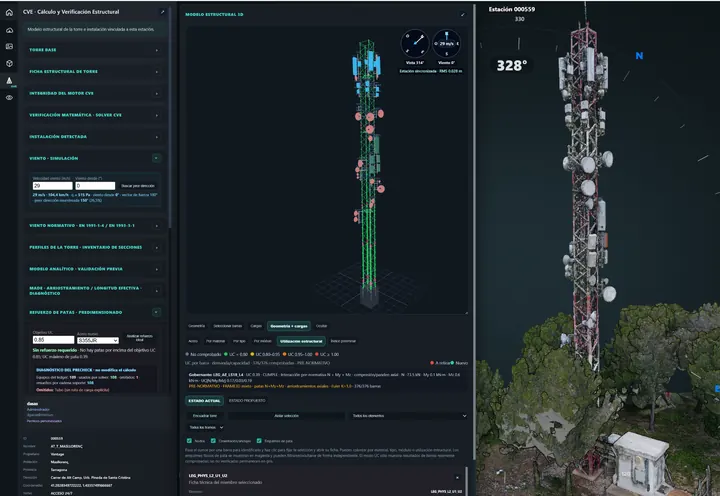Expand VERIFICACIÓN MATEMÁTICA SOLVER CVE section

94,115
